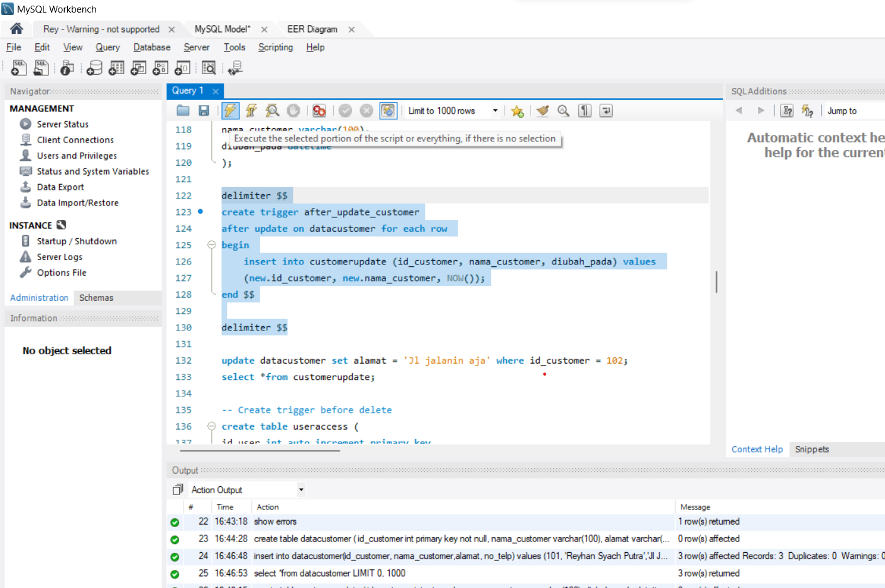The width and height of the screenshot is (885, 588).
Task: Open Options File
Action: click(x=62, y=273)
